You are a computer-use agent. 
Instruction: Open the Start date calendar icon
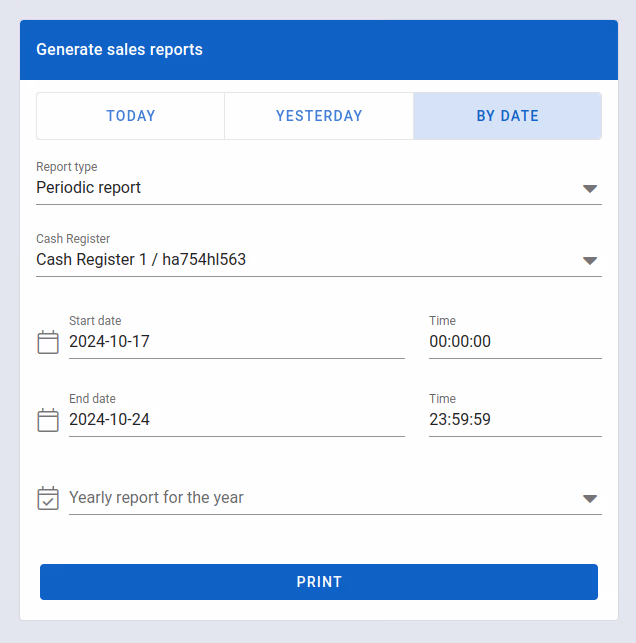(x=48, y=342)
